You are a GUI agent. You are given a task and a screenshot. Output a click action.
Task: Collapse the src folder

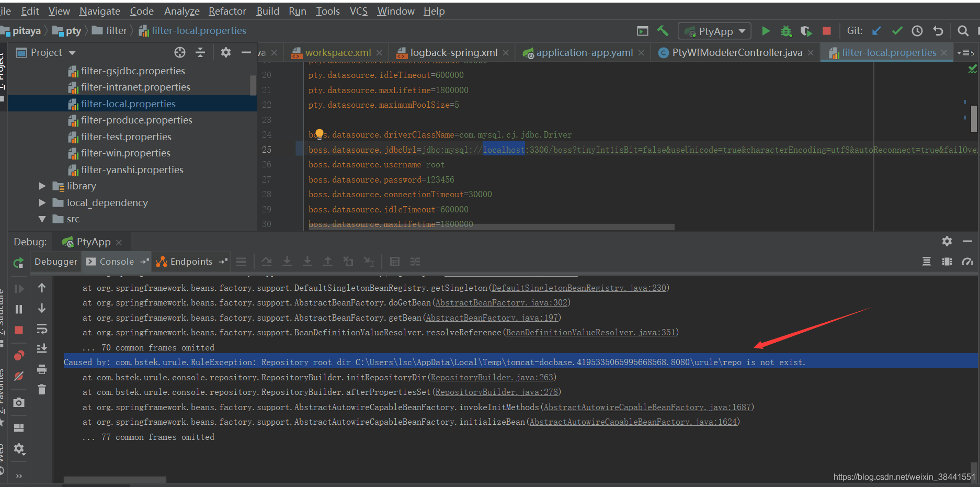coord(42,219)
